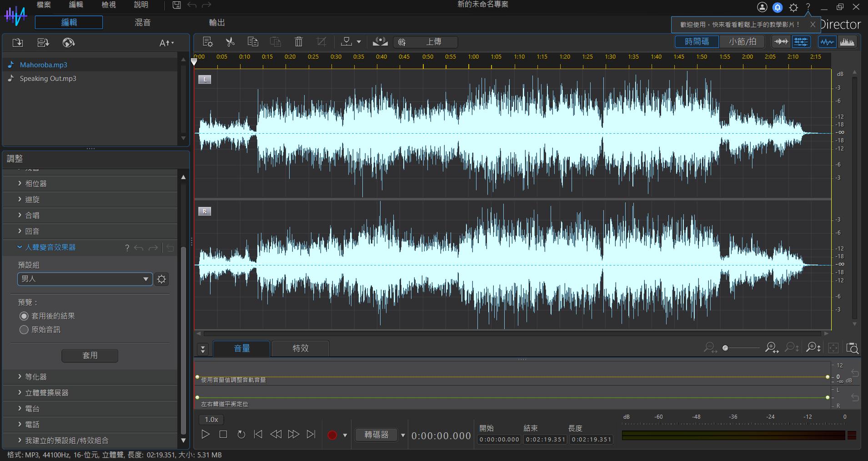Expand the 等化器 adjustment section
Screen dimensions: 868x461
(36, 376)
